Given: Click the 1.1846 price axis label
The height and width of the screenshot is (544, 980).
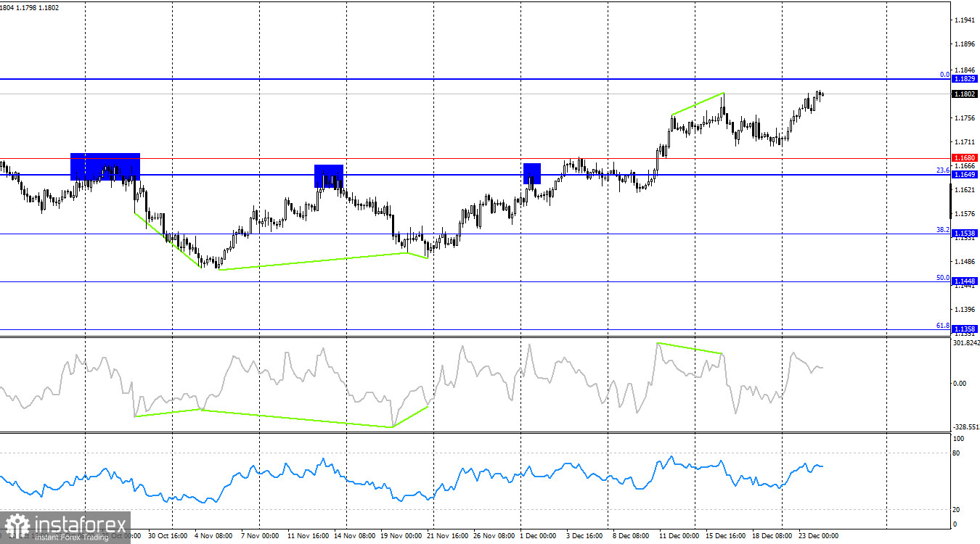Looking at the screenshot, I should [x=964, y=69].
